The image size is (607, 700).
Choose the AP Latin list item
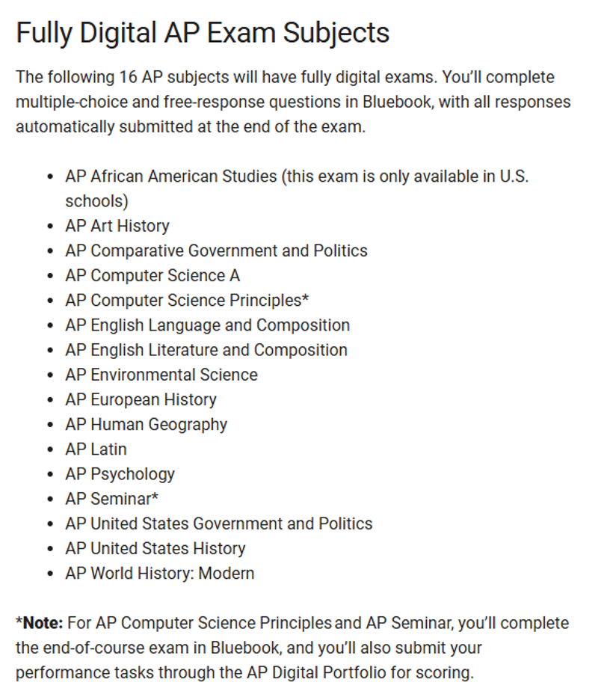point(96,449)
